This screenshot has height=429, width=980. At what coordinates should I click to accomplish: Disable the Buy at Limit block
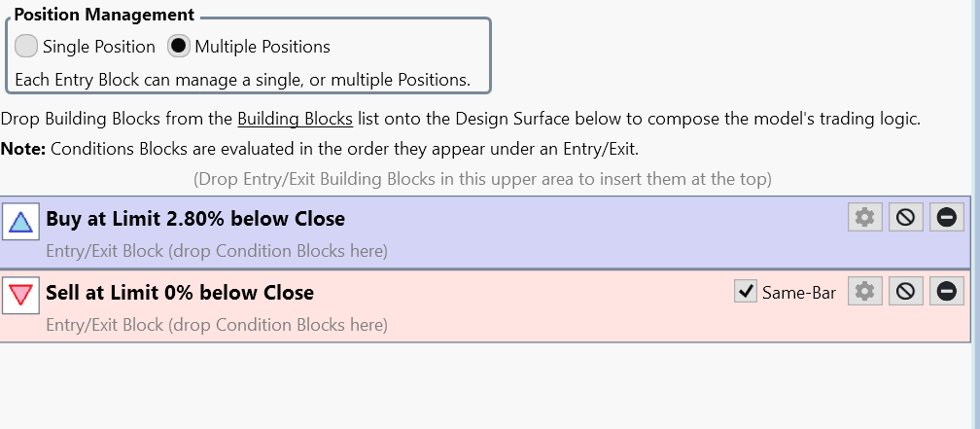click(906, 218)
